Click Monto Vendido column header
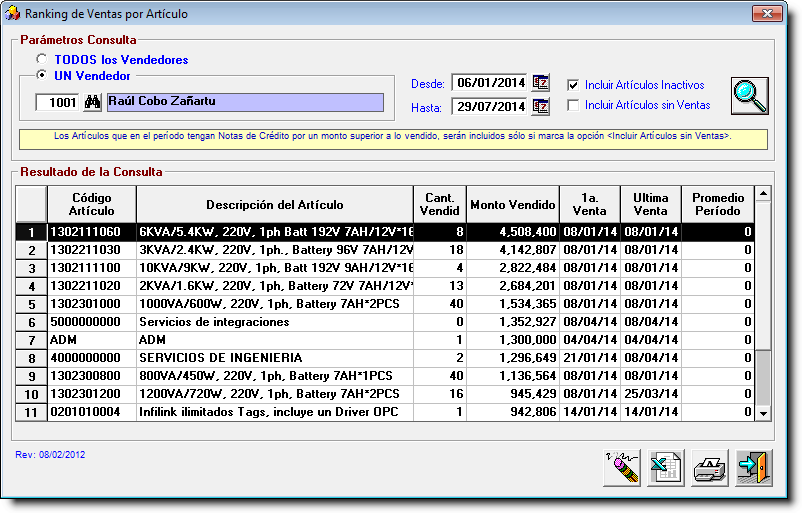Screen dimensions: 802x513 pos(513,204)
